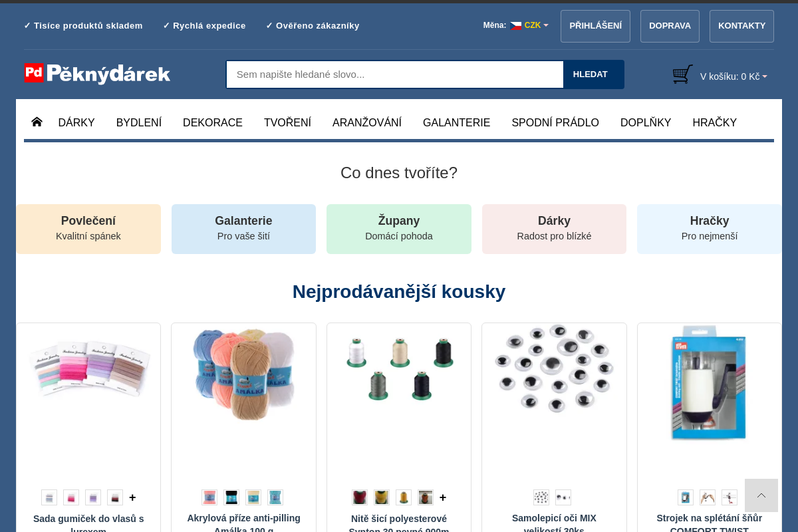Pick the first self-adhesive eyes variant thumbnail
Screen dimensions: 798x532
click(541, 497)
